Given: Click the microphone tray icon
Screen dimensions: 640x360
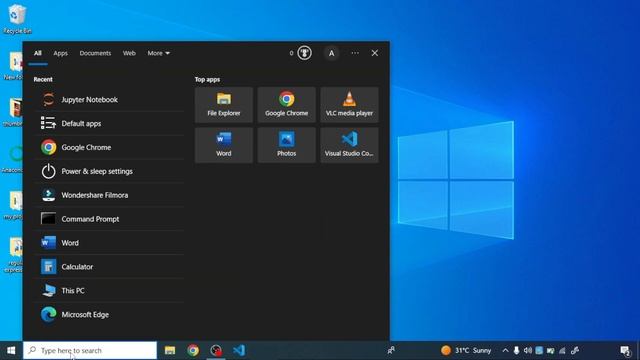Looking at the screenshot, I should tap(516, 350).
